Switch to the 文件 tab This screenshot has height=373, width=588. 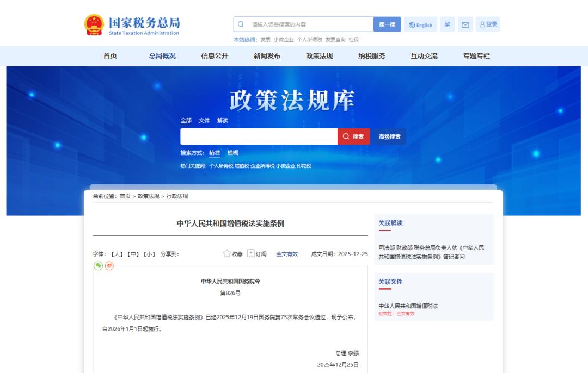click(204, 120)
